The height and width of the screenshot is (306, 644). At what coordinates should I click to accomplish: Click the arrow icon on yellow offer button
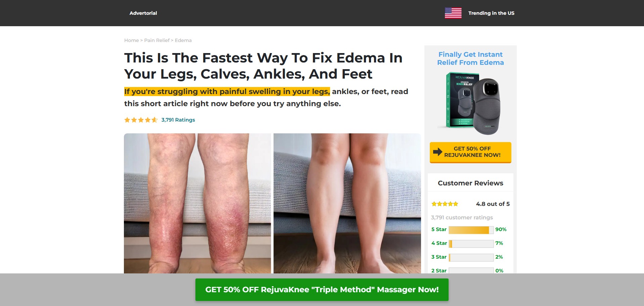[x=438, y=152]
